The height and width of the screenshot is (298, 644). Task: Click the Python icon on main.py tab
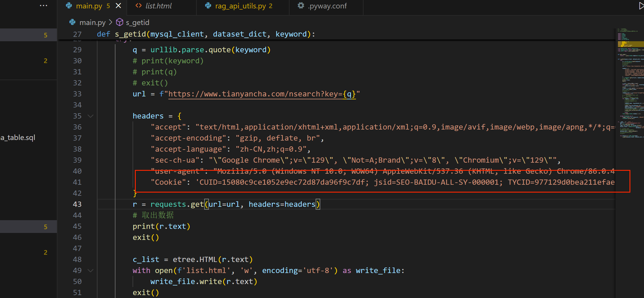(69, 6)
